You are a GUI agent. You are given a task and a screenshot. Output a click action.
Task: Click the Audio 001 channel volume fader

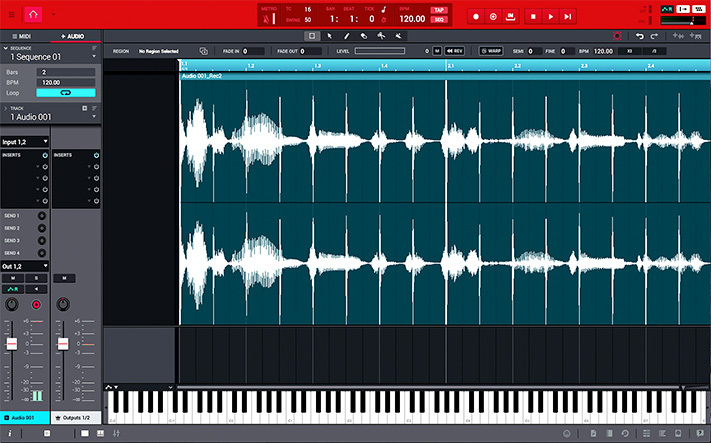pyautogui.click(x=13, y=344)
